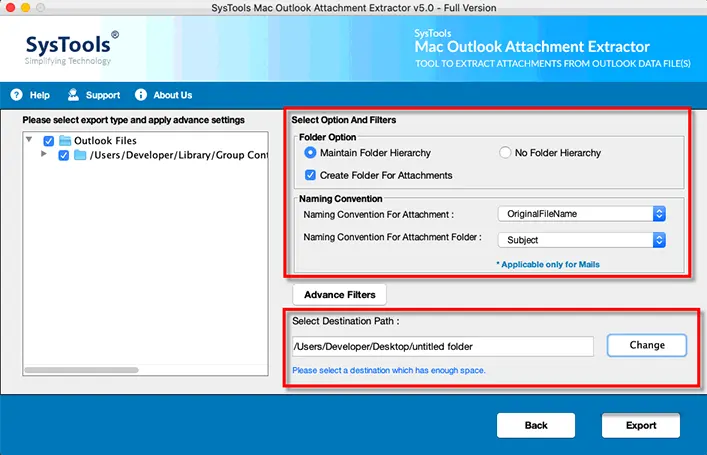Click the 'Applicable only for Mails' note
Image resolution: width=707 pixels, height=455 pixels.
[548, 264]
